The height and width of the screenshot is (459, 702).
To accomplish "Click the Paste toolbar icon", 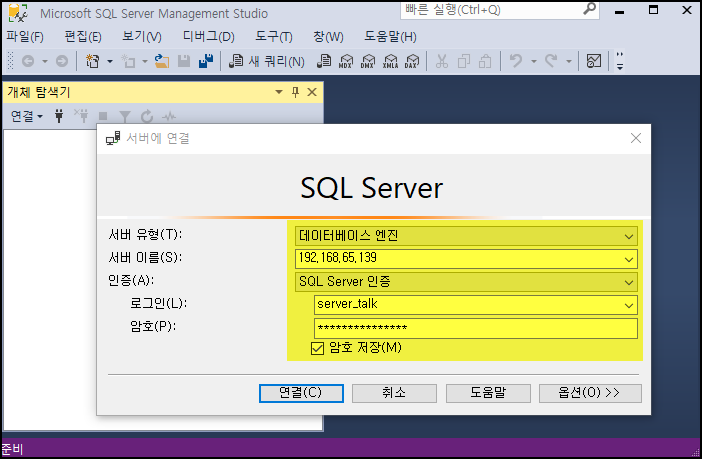I will pos(485,61).
